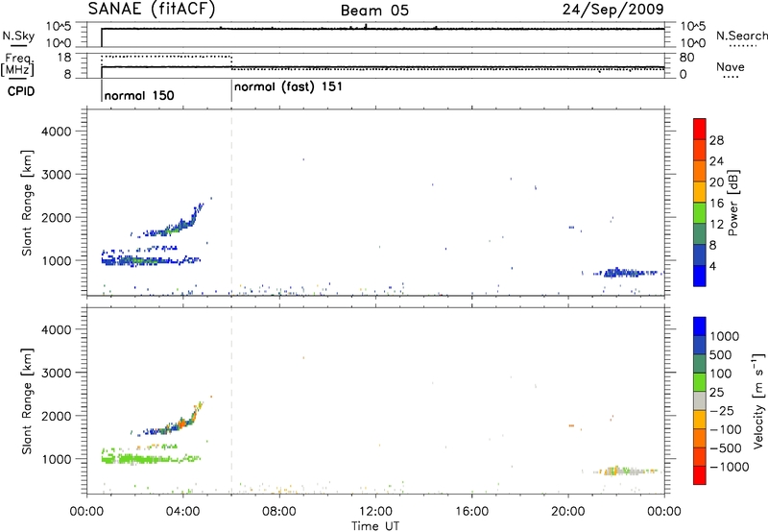
Task: Click the orange-grey evening echo in velocity panel
Action: pyautogui.click(x=626, y=471)
